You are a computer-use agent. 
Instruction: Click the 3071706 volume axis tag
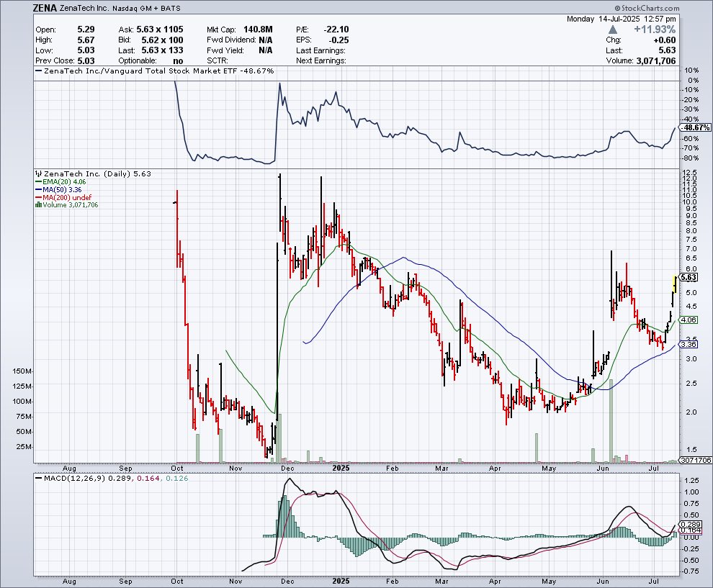pos(696,460)
